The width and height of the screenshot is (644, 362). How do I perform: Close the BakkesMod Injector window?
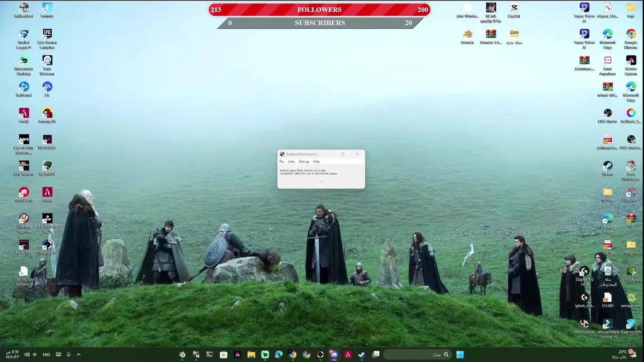[x=357, y=154]
